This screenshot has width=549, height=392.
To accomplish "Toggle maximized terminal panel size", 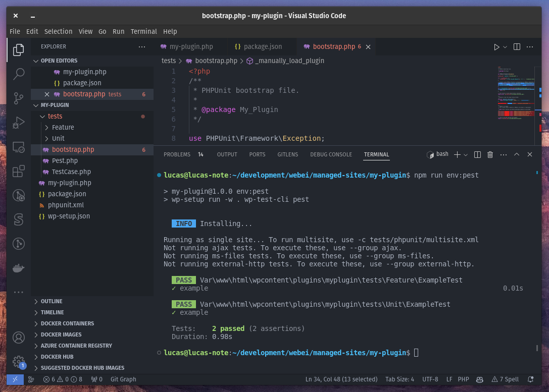I will point(517,154).
